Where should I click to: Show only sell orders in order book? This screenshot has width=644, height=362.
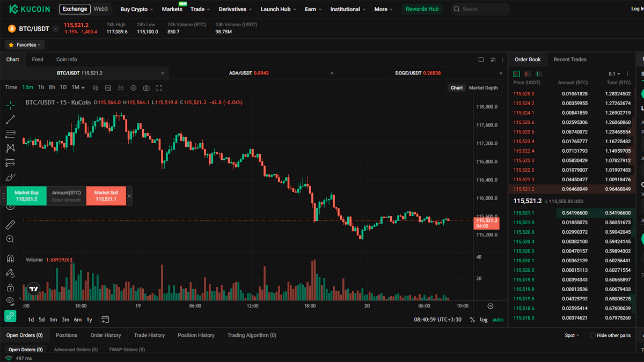(x=528, y=74)
